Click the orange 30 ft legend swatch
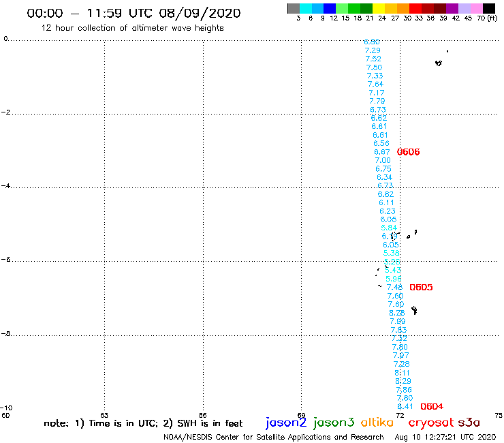Image resolution: width=504 pixels, height=443 pixels. click(x=403, y=8)
